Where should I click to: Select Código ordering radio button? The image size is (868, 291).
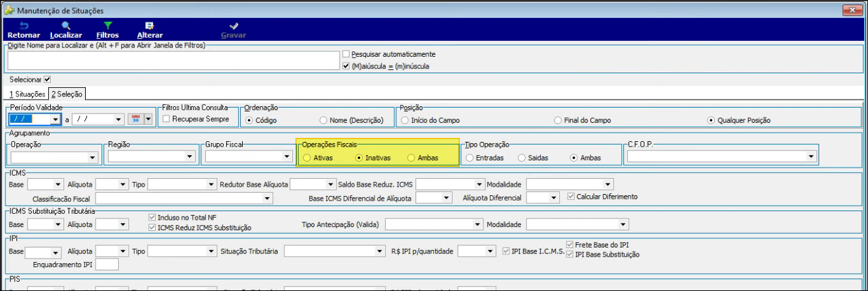click(x=249, y=120)
